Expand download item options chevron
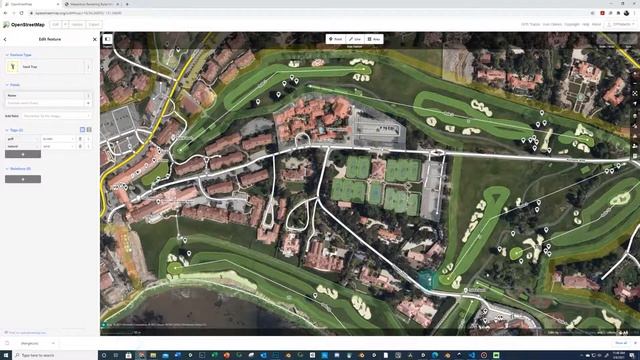The height and width of the screenshot is (360, 640). click(x=53, y=344)
